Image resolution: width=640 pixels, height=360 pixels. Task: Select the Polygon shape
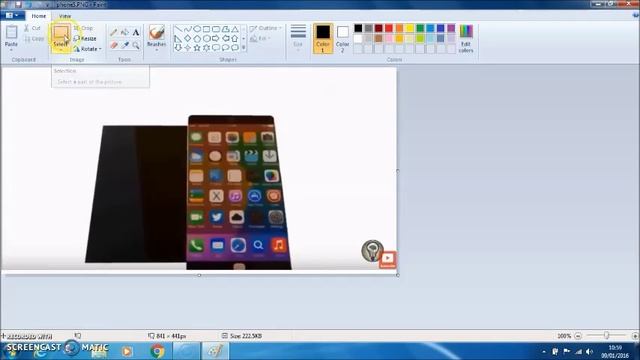[x=225, y=29]
